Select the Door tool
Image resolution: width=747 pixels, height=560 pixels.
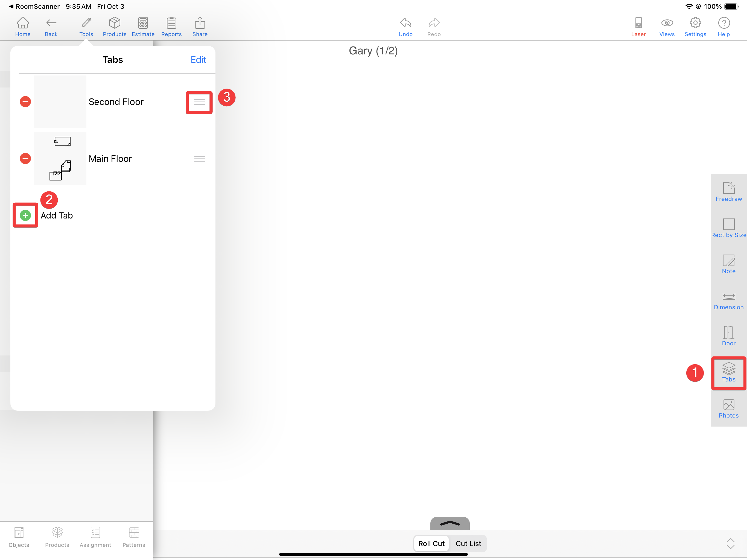click(728, 336)
